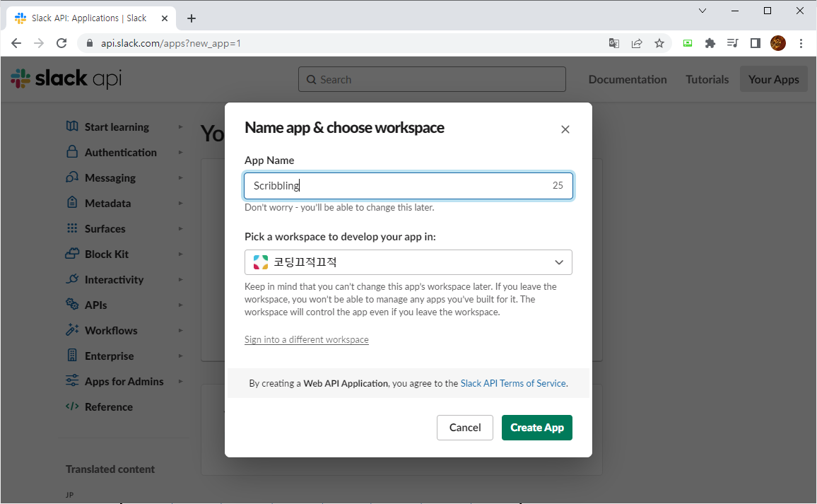817x504 pixels.
Task: Click the Apps for Admins sliders icon
Action: tap(72, 380)
